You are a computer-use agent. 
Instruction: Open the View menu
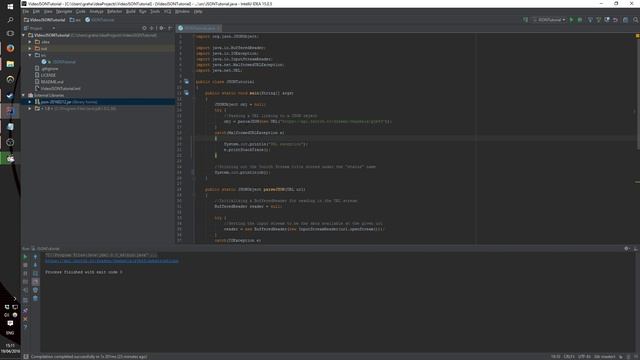(48, 11)
